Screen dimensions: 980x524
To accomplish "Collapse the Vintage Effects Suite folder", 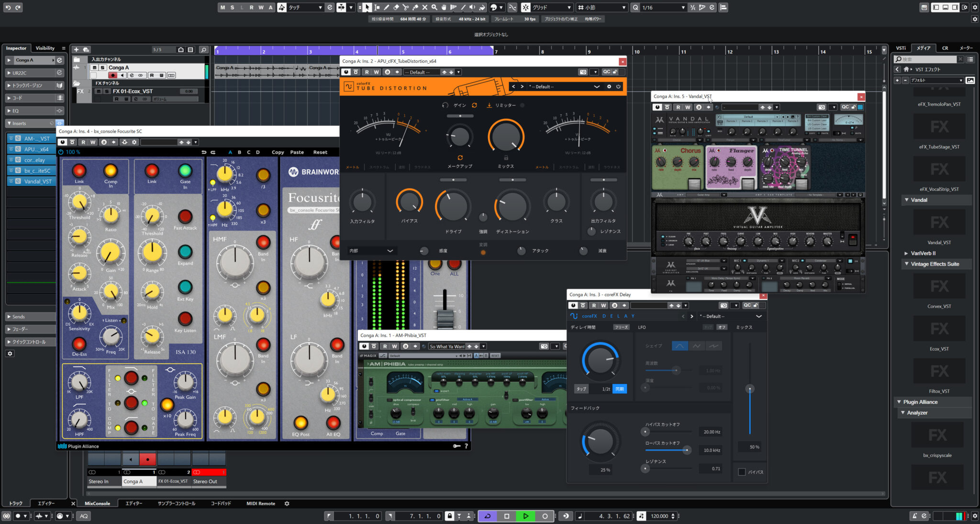I will tap(906, 264).
